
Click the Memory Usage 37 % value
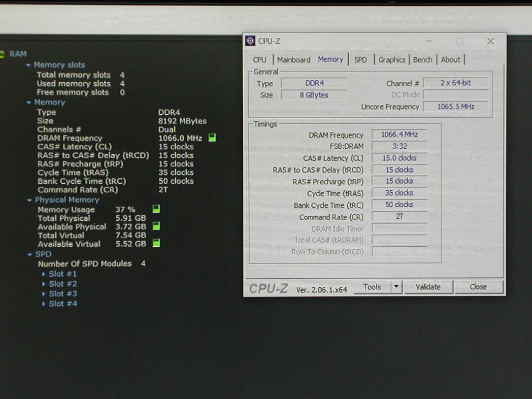(125, 209)
